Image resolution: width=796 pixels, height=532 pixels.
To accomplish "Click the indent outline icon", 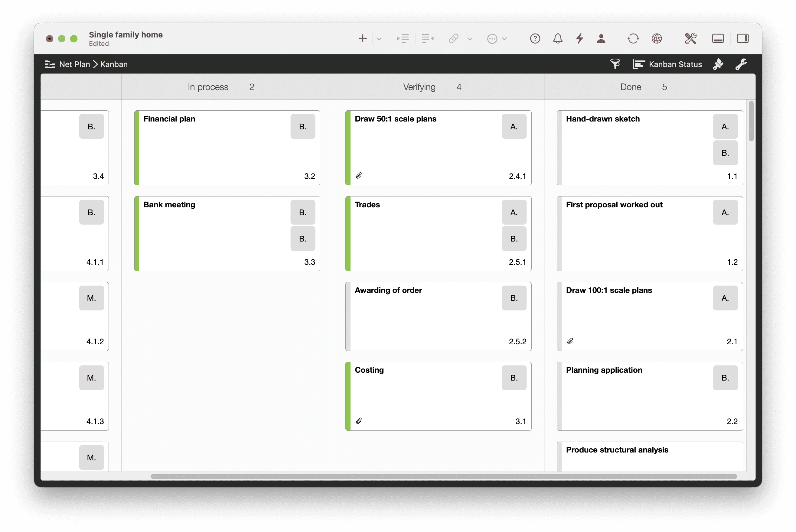I will tap(403, 38).
